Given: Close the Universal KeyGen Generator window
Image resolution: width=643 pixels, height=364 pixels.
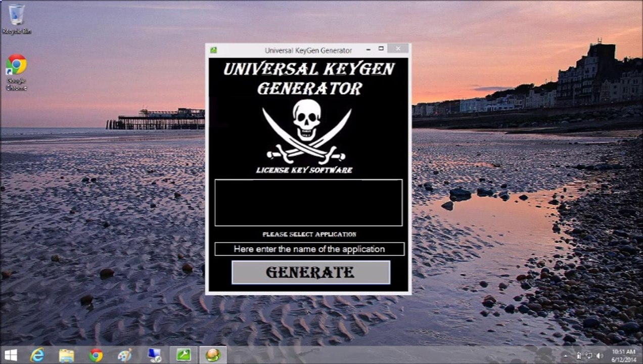Looking at the screenshot, I should (x=398, y=49).
